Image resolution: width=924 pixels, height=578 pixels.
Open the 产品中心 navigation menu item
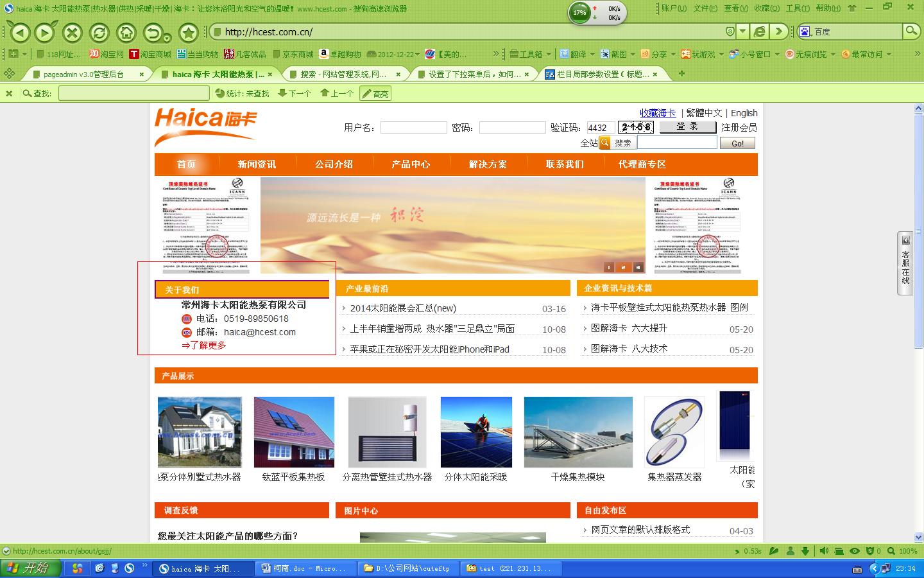click(x=411, y=164)
